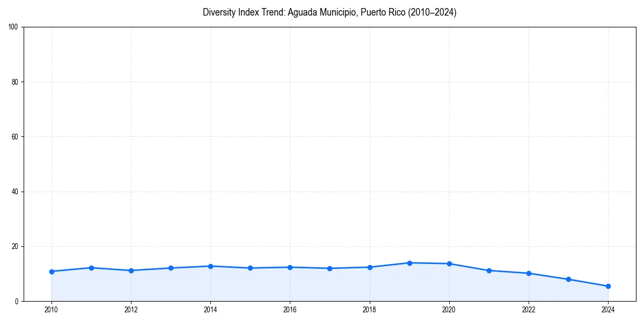
Task: Click the 2010 x-axis tick label
Action: tap(52, 310)
